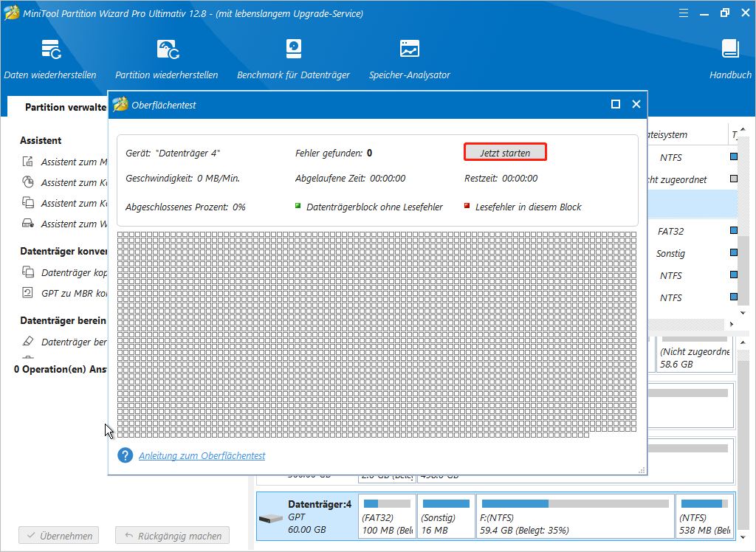Viewport: 756px width, 552px height.
Task: Click the scroll-up arrow of the partition list
Action: click(x=743, y=129)
